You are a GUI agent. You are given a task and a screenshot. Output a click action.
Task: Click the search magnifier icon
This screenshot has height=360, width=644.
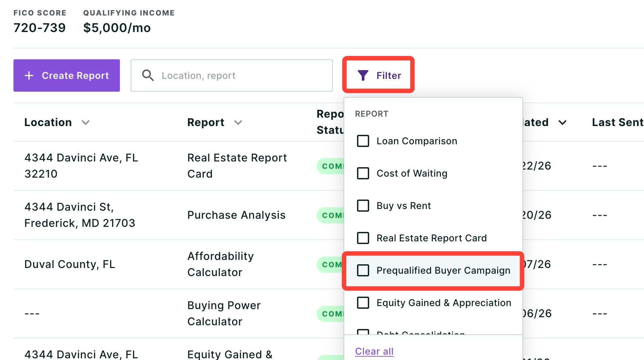point(148,76)
